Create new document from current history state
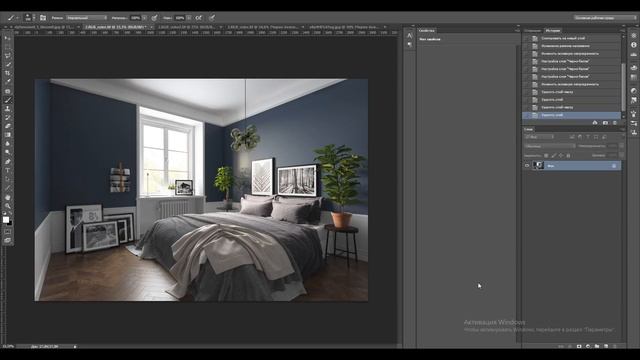Screen dimensions: 640x360 (595, 122)
